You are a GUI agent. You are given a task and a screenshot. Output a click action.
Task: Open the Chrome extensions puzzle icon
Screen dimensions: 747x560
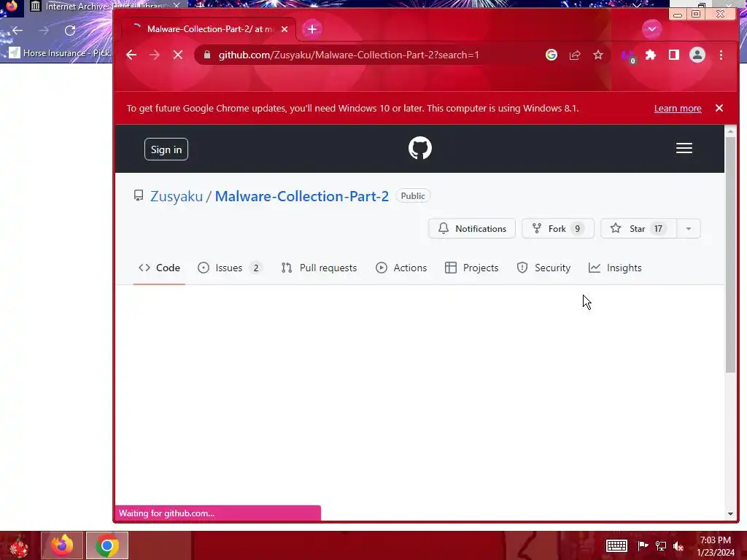(650, 55)
